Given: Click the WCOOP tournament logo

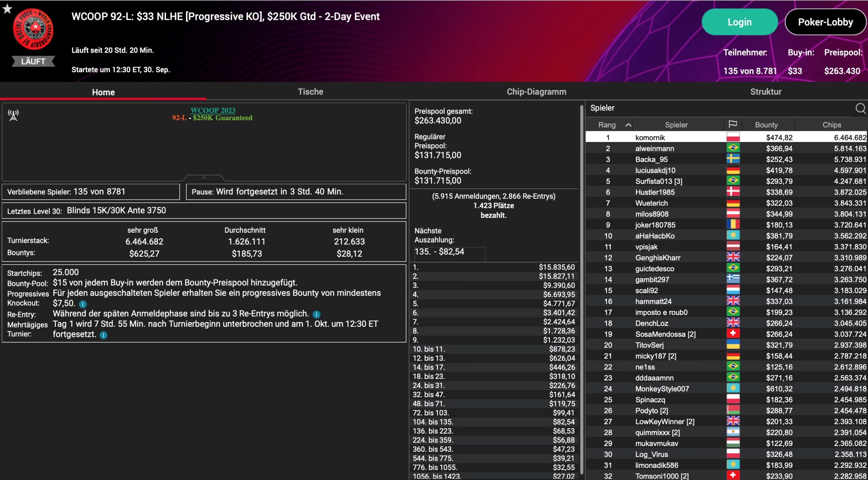Looking at the screenshot, I should click(33, 29).
